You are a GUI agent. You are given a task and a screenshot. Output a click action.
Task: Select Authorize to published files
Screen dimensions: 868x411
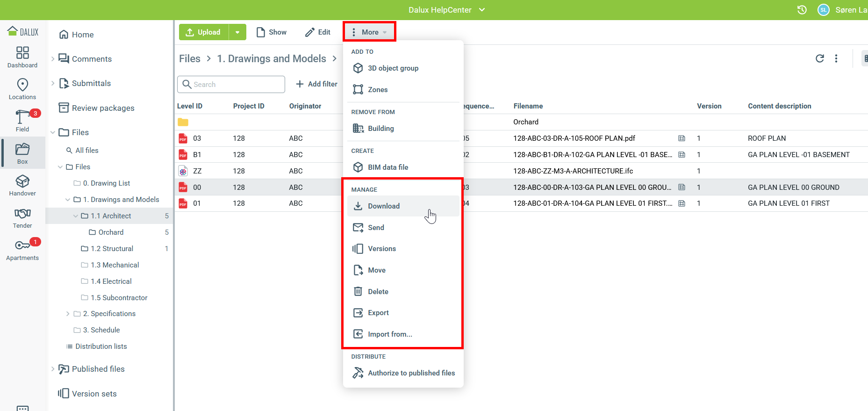click(411, 373)
